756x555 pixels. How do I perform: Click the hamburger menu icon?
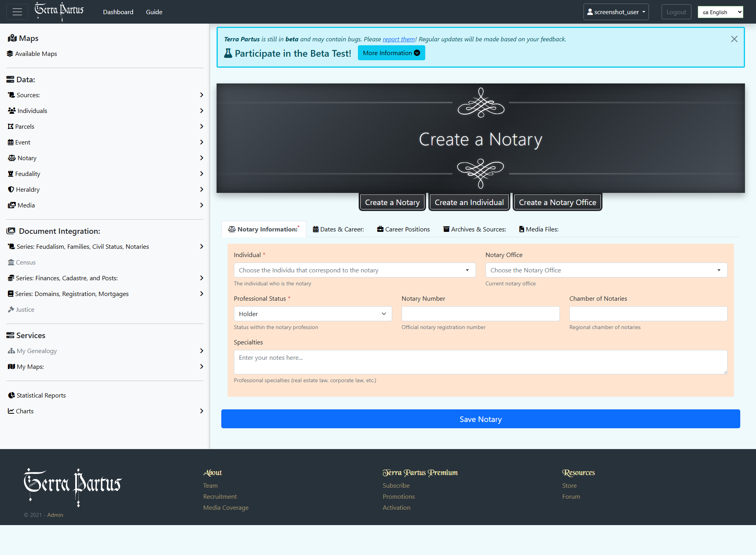[17, 12]
